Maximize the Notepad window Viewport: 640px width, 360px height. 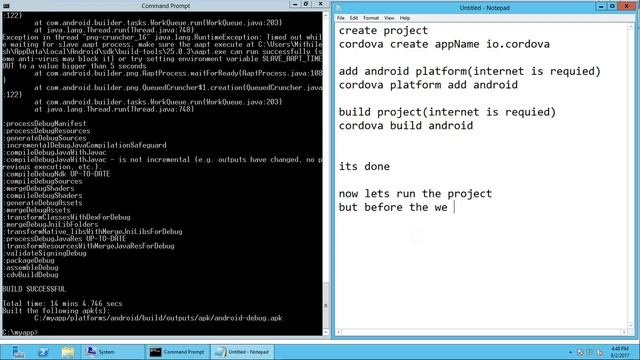pyautogui.click(x=612, y=7)
